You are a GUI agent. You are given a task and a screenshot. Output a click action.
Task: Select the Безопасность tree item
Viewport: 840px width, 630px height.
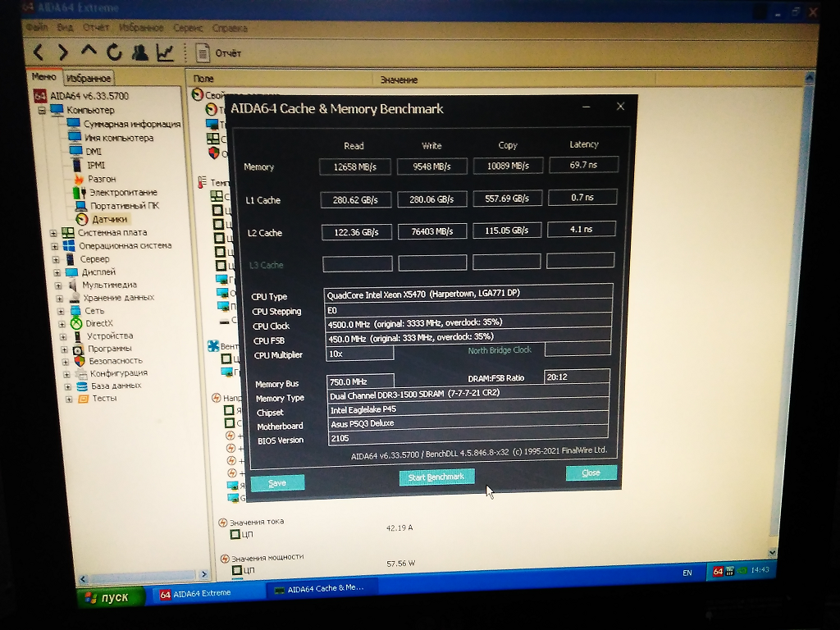115,361
